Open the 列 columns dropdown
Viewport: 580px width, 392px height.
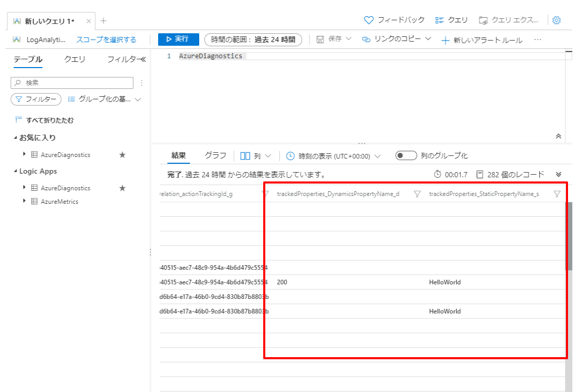[255, 156]
